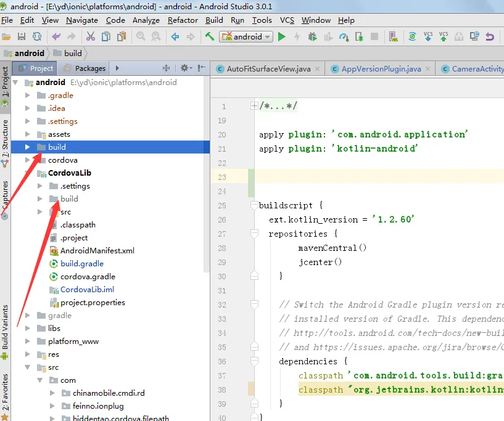Expand the .gradle folder

[x=27, y=96]
